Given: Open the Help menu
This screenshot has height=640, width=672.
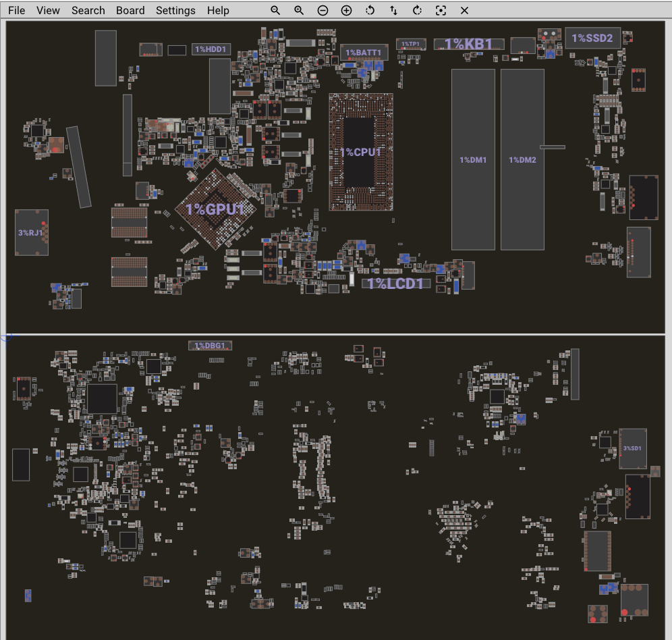Looking at the screenshot, I should [218, 11].
